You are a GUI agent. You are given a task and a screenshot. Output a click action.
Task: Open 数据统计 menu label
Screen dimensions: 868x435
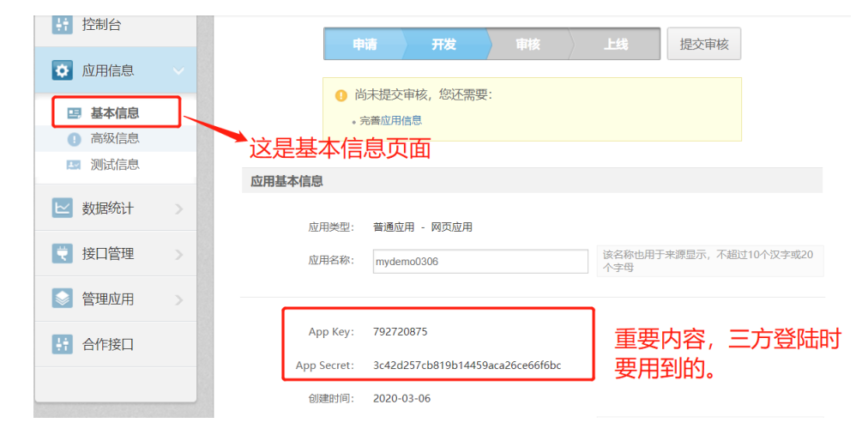click(x=108, y=208)
